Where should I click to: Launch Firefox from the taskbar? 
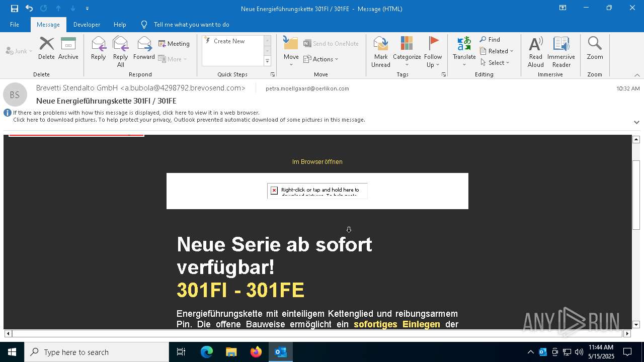(256, 352)
